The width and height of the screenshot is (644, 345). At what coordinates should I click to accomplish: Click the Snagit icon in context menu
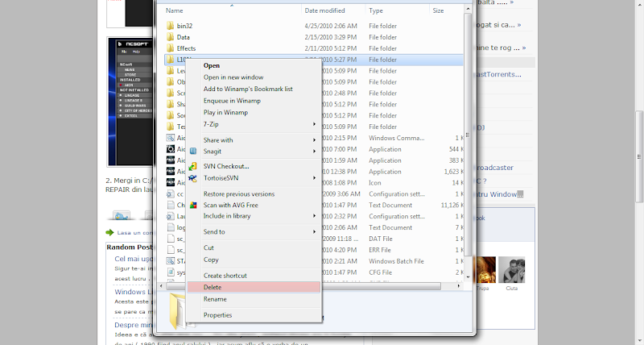tap(193, 152)
